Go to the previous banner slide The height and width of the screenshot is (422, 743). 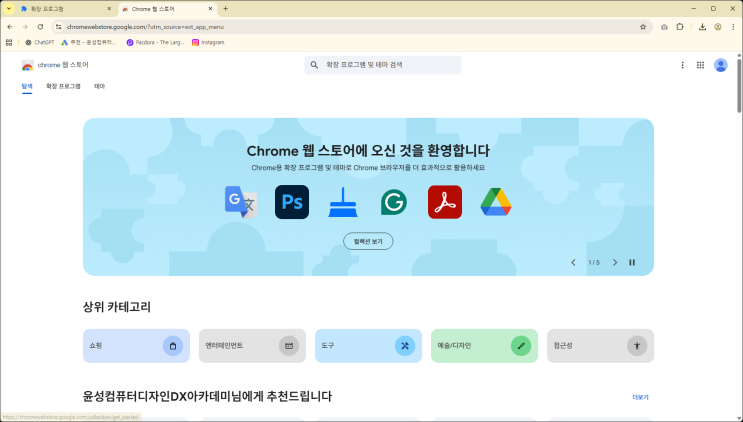click(573, 263)
